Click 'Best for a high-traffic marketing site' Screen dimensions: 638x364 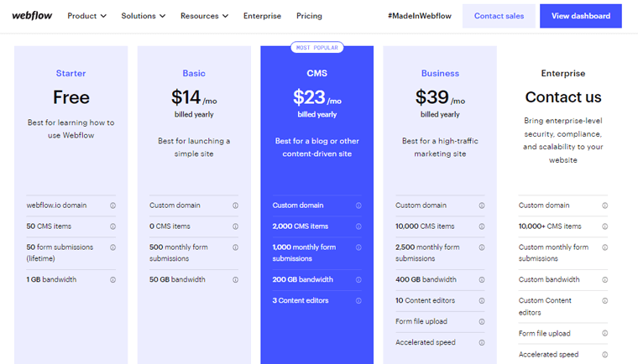coord(440,148)
